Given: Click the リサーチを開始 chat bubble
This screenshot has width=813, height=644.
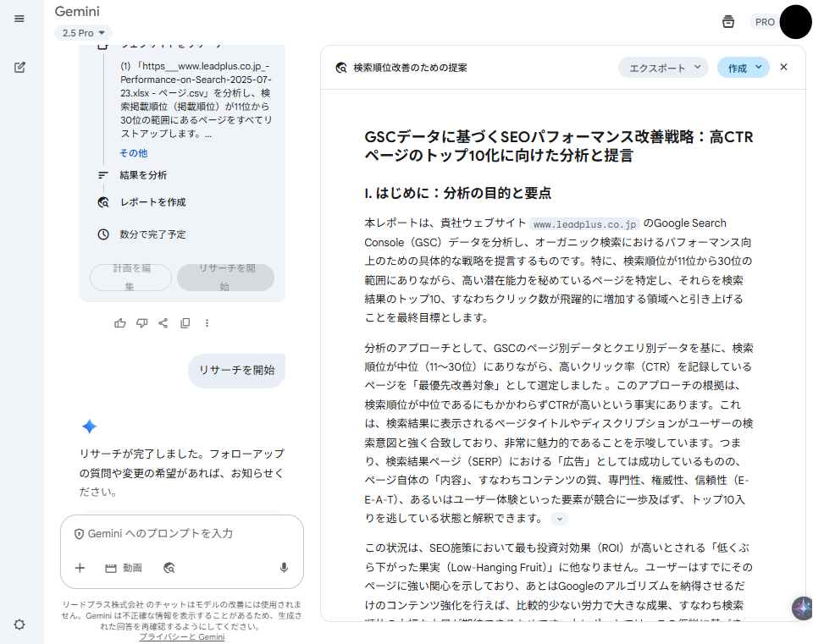Looking at the screenshot, I should (237, 371).
